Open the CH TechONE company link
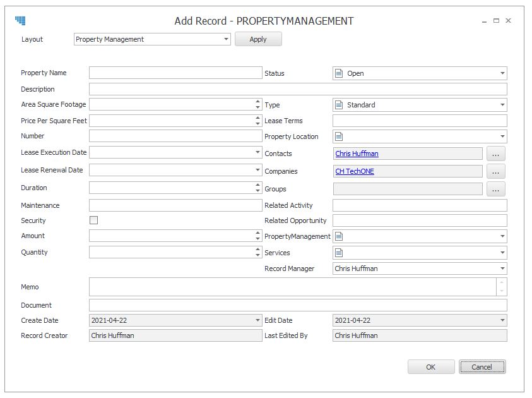Image resolution: width=532 pixels, height=398 pixels. point(355,171)
